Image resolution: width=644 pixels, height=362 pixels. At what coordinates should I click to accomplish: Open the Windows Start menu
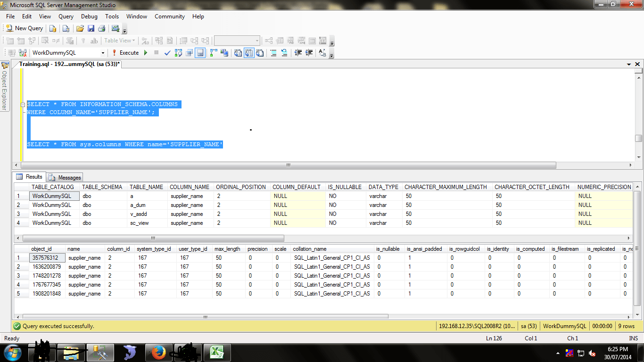click(x=12, y=352)
